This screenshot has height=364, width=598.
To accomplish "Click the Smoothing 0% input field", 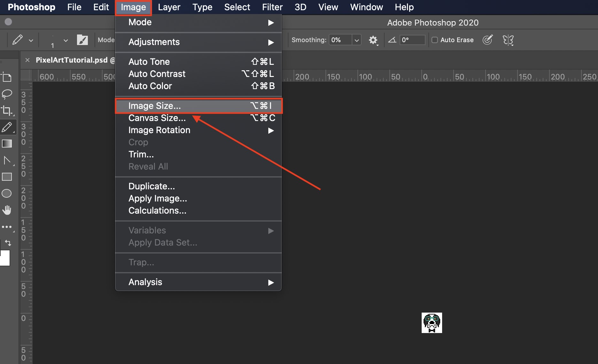I will (x=341, y=40).
